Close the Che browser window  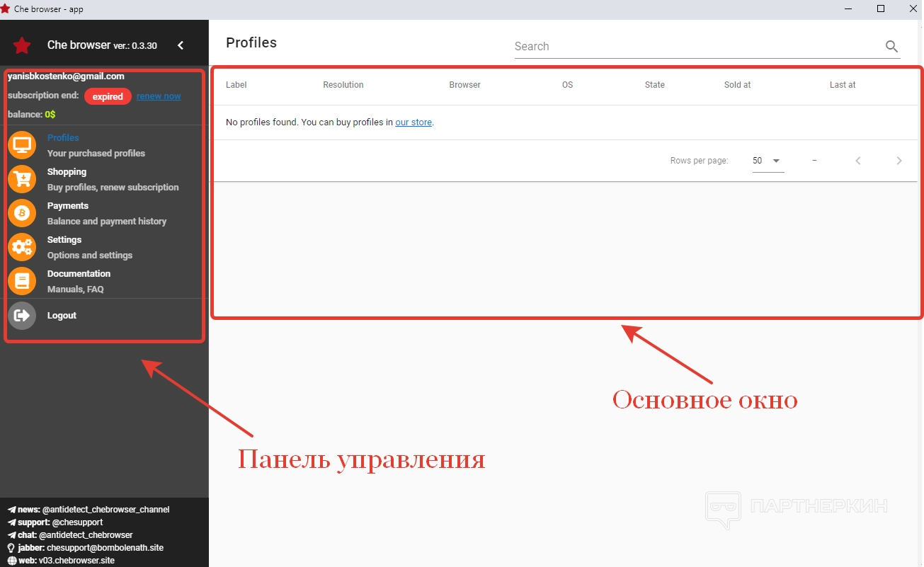[912, 8]
